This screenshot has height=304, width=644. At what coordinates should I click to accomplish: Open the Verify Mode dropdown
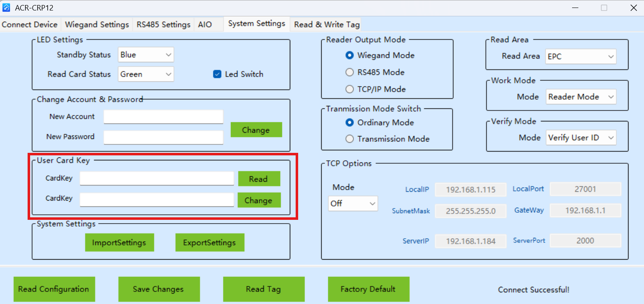[x=581, y=137]
